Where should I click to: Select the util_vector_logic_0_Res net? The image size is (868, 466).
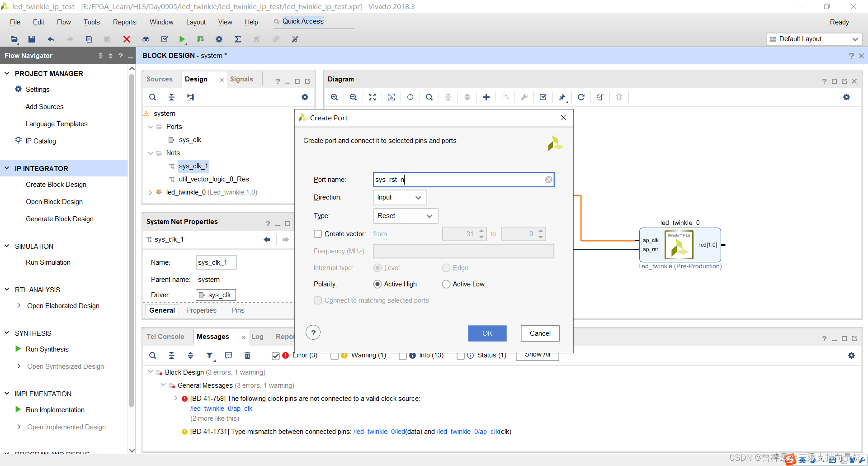click(x=214, y=179)
